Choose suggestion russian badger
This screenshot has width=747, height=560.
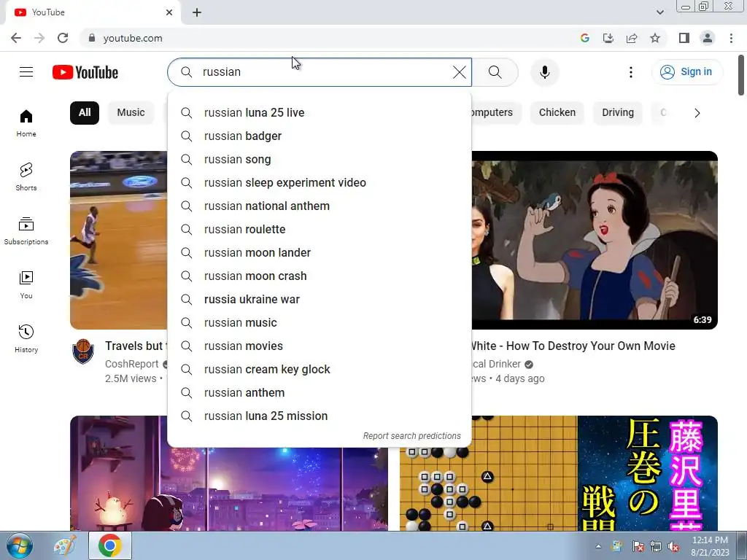320,136
